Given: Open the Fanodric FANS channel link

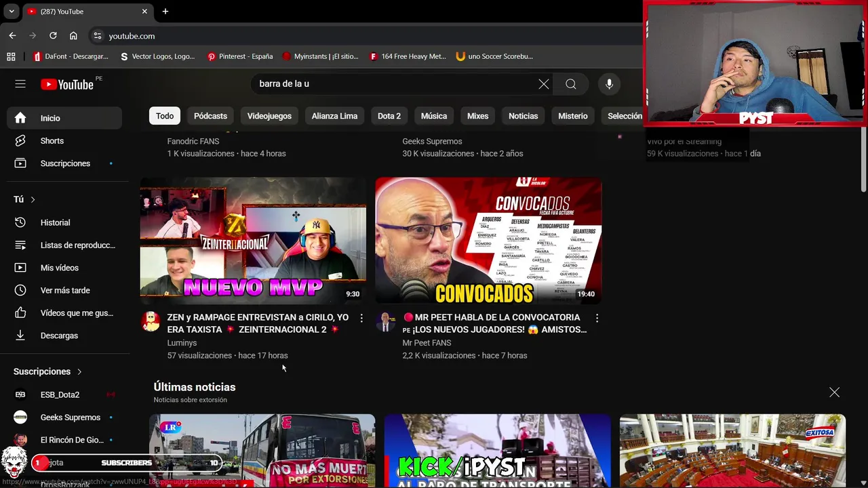Looking at the screenshot, I should 193,141.
